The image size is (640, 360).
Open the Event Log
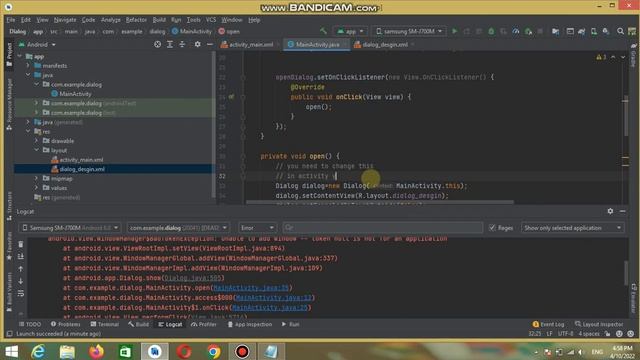[549, 324]
